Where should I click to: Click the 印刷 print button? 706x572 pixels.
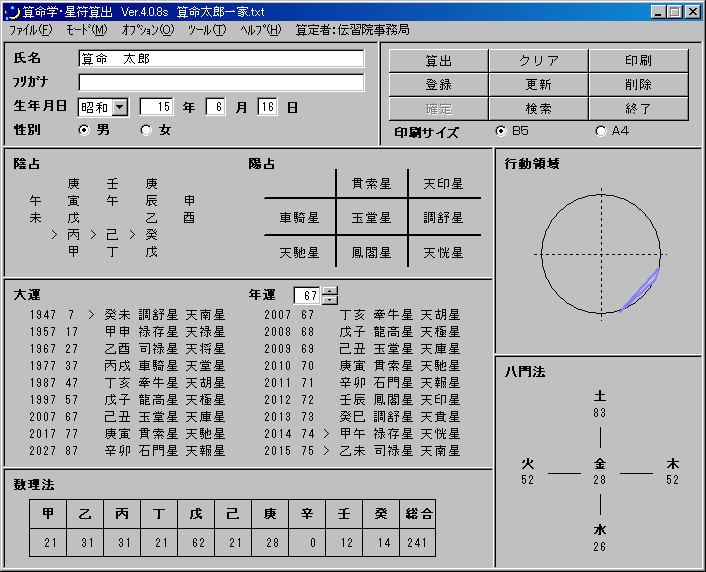tap(638, 61)
